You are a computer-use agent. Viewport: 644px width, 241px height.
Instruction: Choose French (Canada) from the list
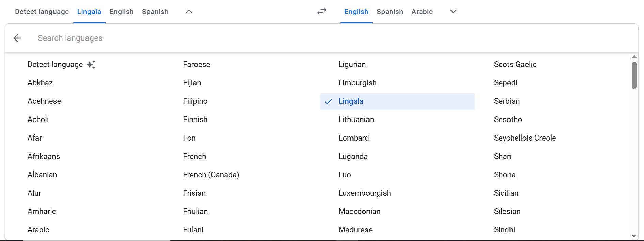211,175
